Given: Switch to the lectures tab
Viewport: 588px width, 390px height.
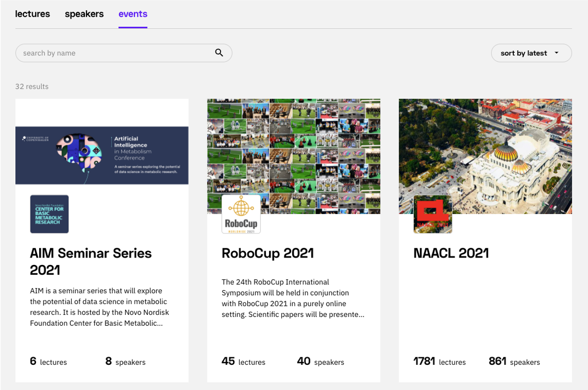Looking at the screenshot, I should pos(32,14).
